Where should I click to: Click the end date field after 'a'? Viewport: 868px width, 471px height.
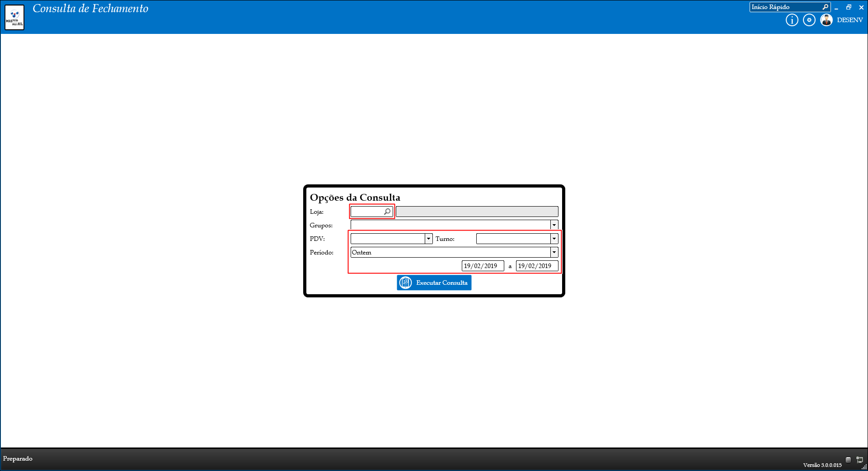click(x=537, y=266)
